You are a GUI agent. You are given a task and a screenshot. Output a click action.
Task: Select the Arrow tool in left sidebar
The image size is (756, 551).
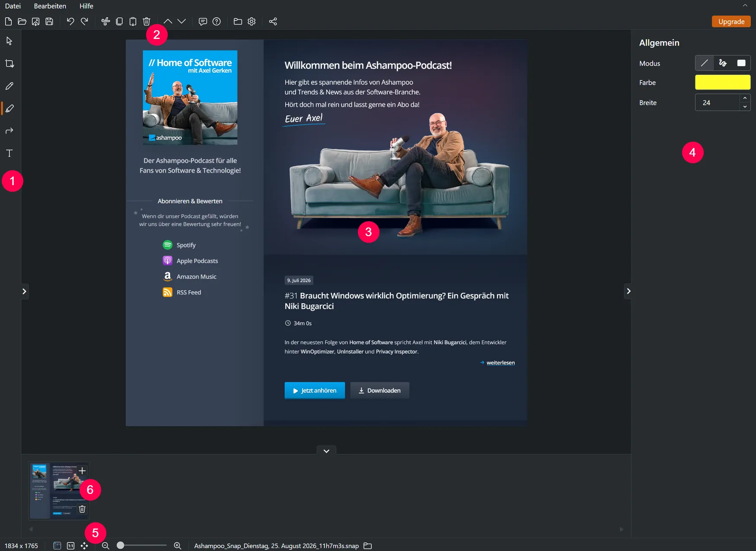coord(10,131)
